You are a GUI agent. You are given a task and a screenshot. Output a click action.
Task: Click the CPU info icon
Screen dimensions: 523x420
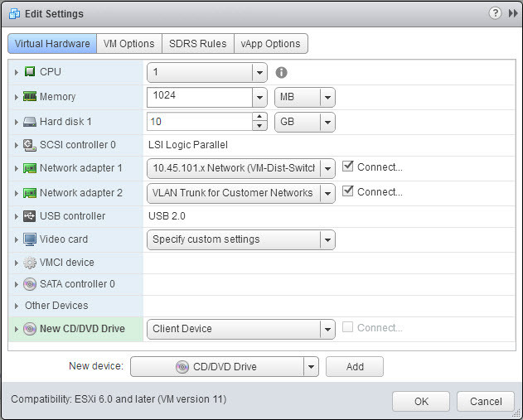(282, 73)
